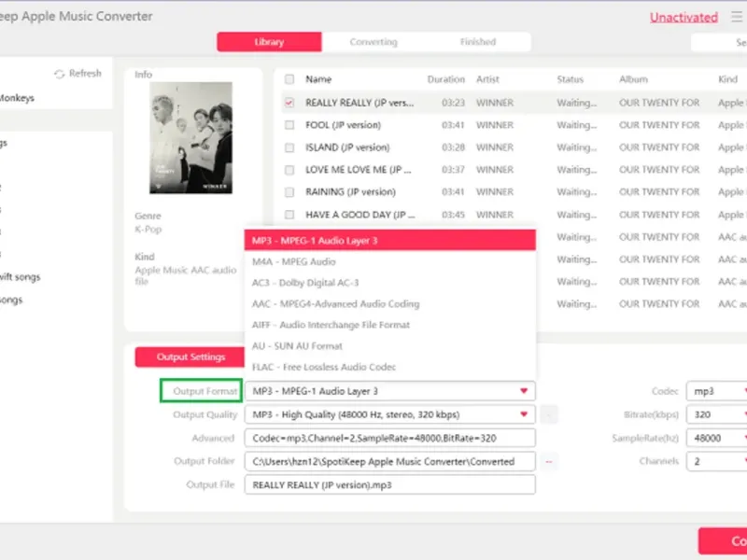This screenshot has width=747, height=560.
Task: Click the Unactivated link
Action: point(684,18)
